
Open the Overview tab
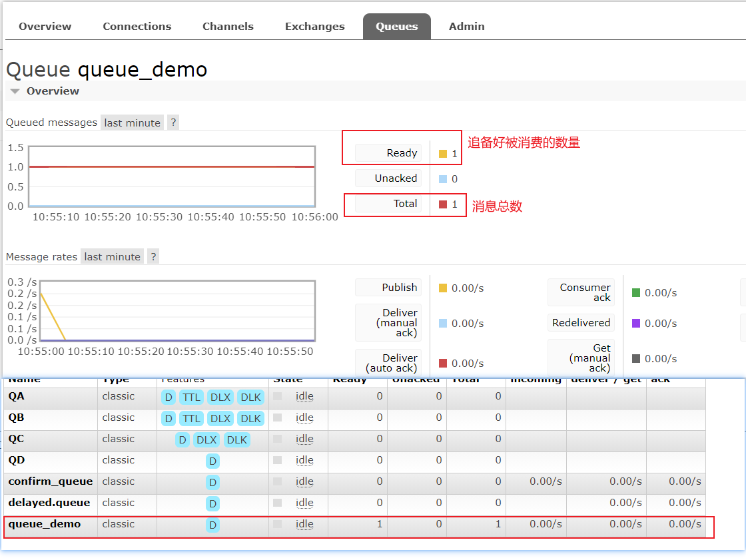45,27
